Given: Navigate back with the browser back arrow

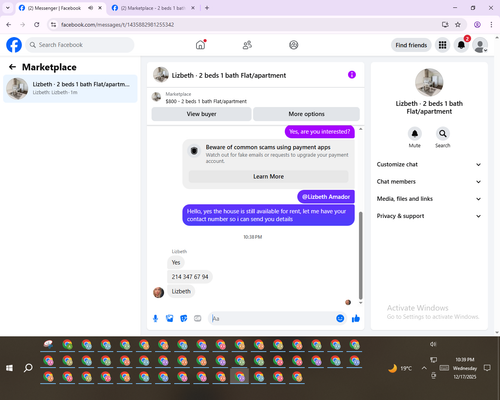Looking at the screenshot, I should coord(9,25).
